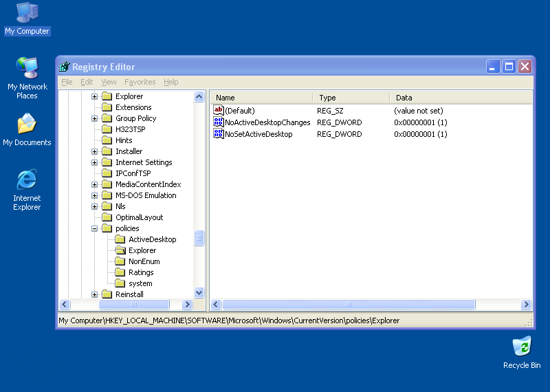Screen dimensions: 550x392
Task: Select the My Network Places desktop icon
Action: point(27,78)
